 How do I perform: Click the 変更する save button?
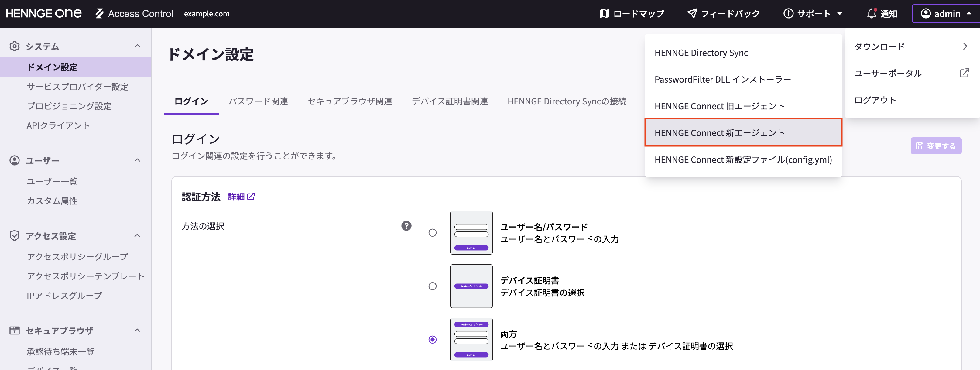[x=936, y=145]
